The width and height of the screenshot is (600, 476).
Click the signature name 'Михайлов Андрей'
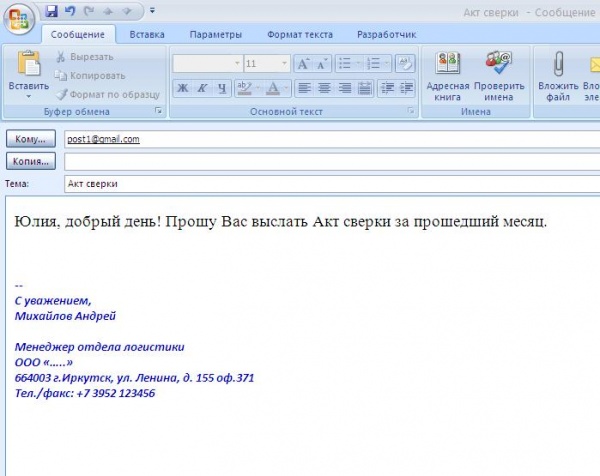pyautogui.click(x=65, y=316)
